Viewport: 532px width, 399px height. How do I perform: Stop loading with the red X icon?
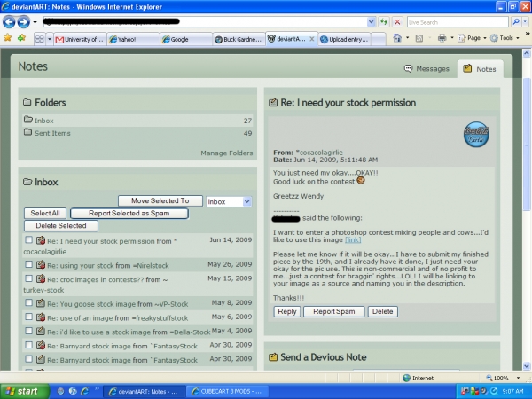coord(397,22)
